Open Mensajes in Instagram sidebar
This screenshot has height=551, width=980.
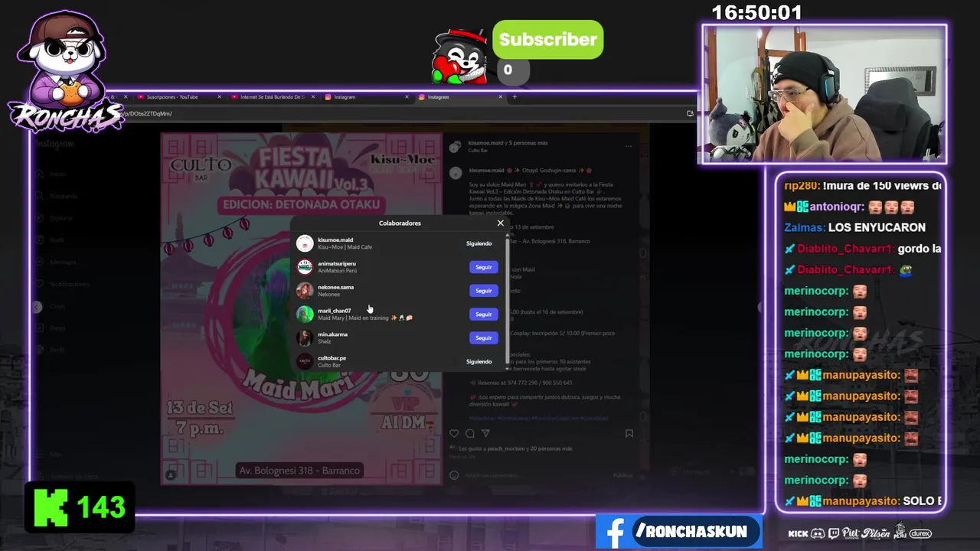click(55, 262)
